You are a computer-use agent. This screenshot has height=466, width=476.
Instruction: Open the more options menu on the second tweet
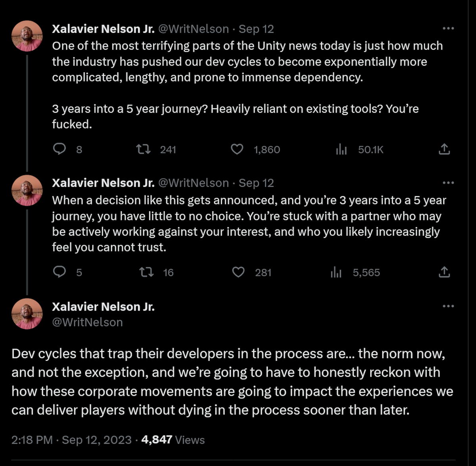[448, 182]
